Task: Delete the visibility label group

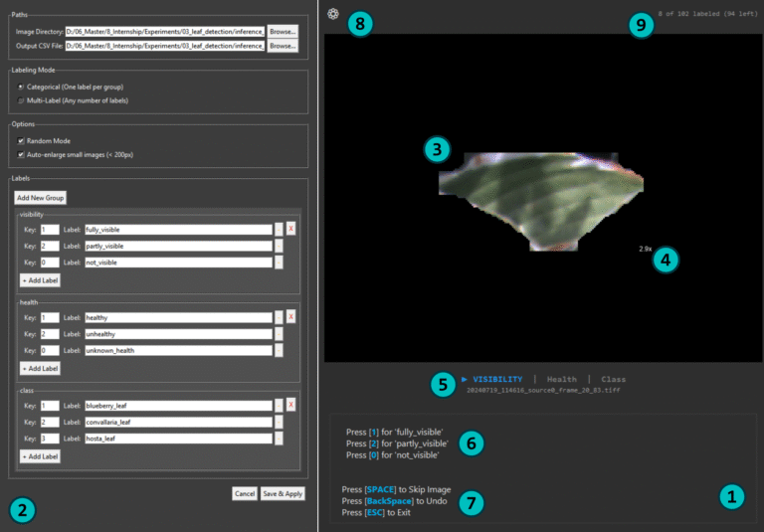Action: (x=290, y=229)
